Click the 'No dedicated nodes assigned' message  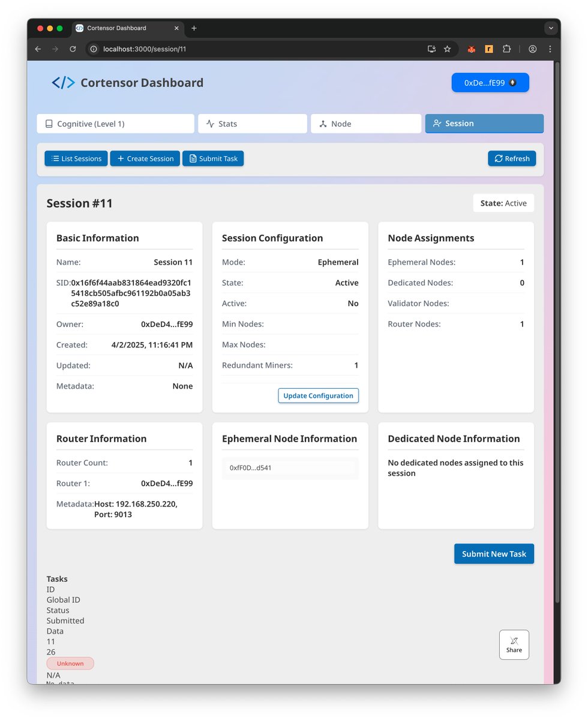[455, 468]
